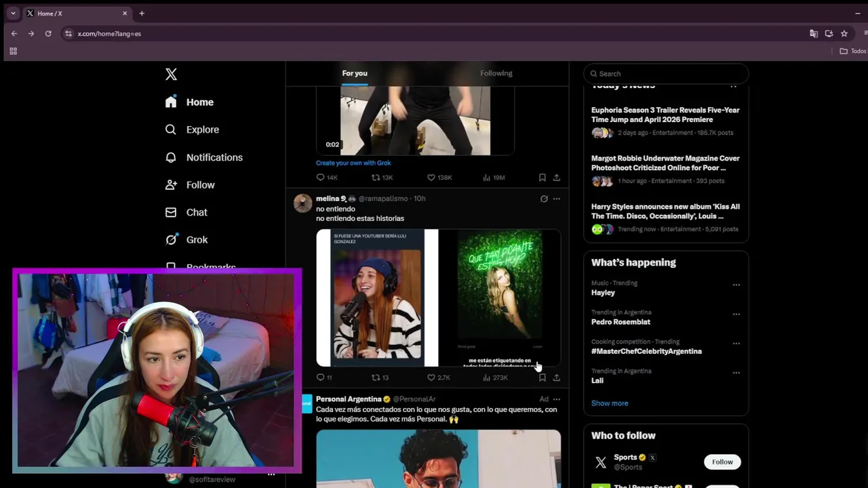
Task: Follow the Sports account
Action: (x=722, y=462)
